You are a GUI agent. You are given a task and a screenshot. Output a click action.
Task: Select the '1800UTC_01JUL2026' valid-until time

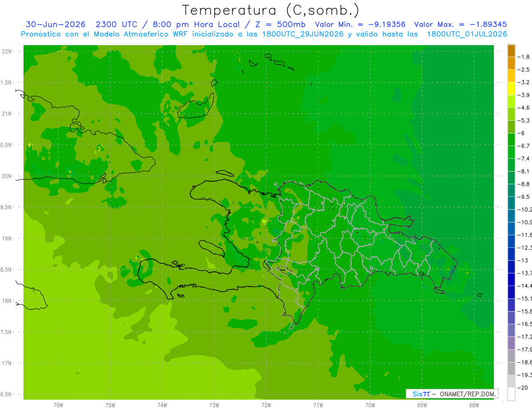pos(467,34)
